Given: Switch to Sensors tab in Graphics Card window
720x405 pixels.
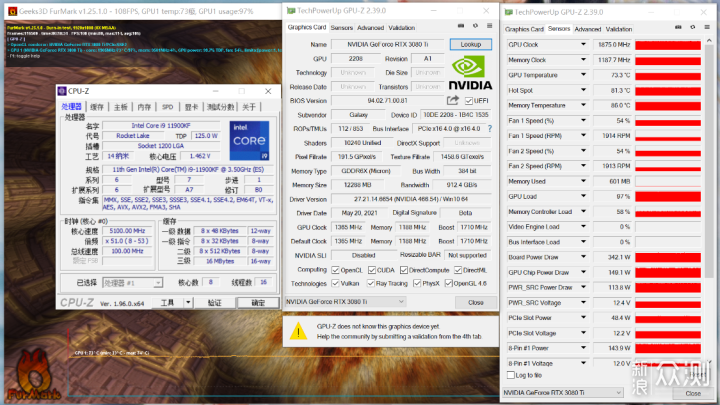Looking at the screenshot, I should point(342,28).
